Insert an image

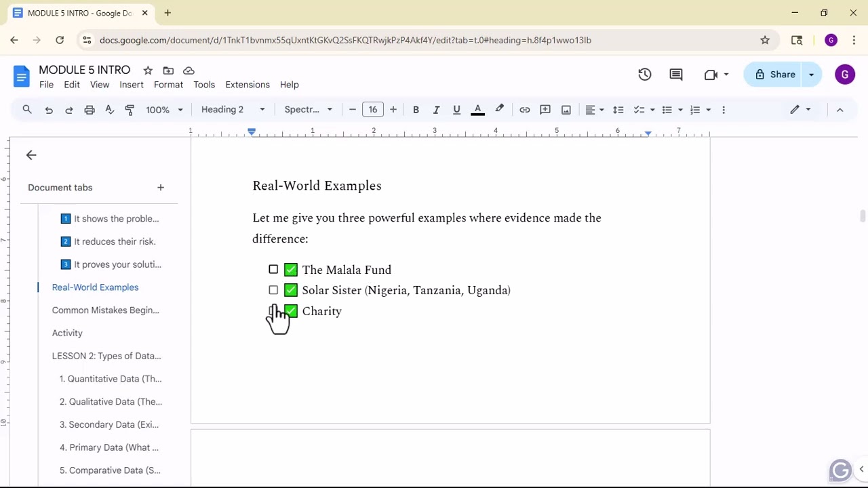point(566,110)
